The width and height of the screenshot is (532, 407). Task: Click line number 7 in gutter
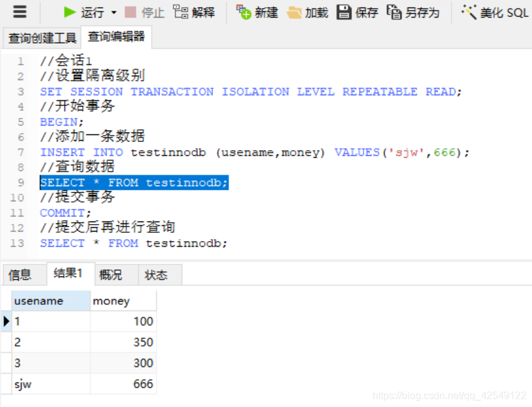tap(21, 152)
